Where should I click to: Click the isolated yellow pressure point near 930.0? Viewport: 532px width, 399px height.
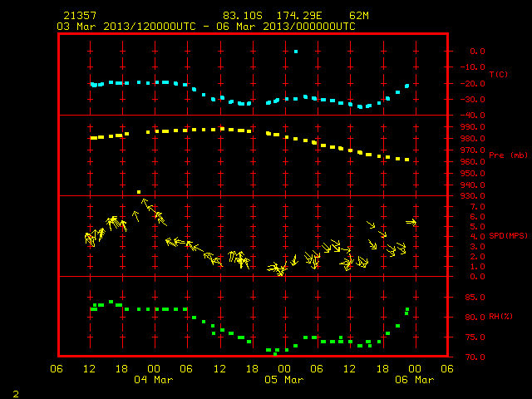point(139,192)
